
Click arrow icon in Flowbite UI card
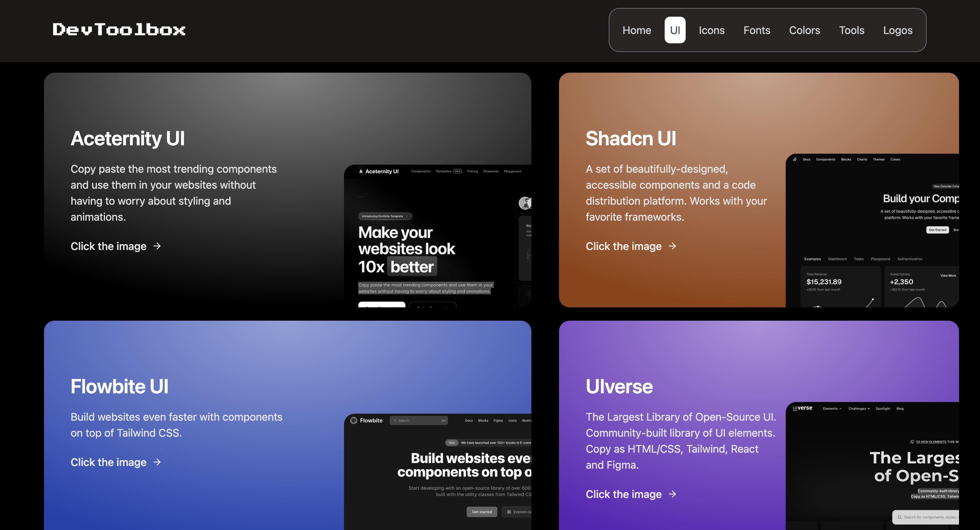pyautogui.click(x=157, y=462)
